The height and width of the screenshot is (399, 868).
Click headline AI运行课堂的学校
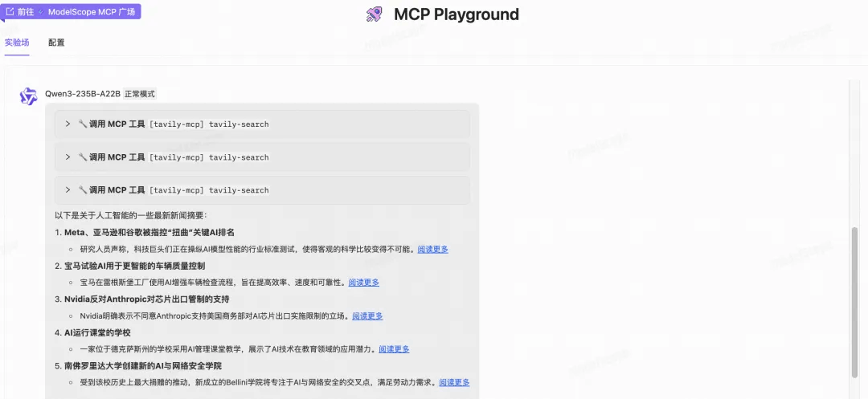(x=97, y=332)
